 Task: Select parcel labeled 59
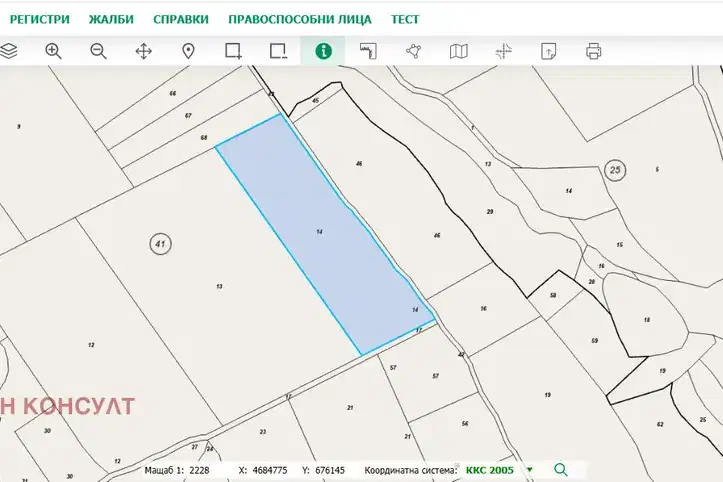594,341
